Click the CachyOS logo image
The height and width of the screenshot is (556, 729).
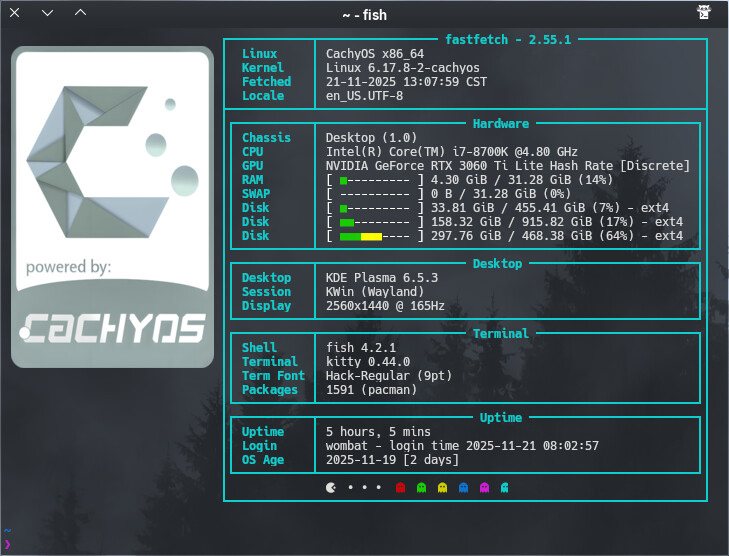112,208
